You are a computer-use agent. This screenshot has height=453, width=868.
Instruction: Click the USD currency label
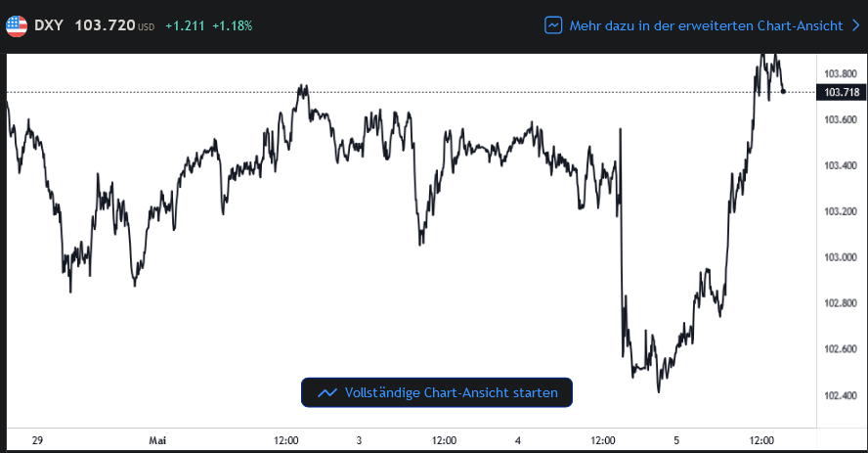[x=147, y=26]
